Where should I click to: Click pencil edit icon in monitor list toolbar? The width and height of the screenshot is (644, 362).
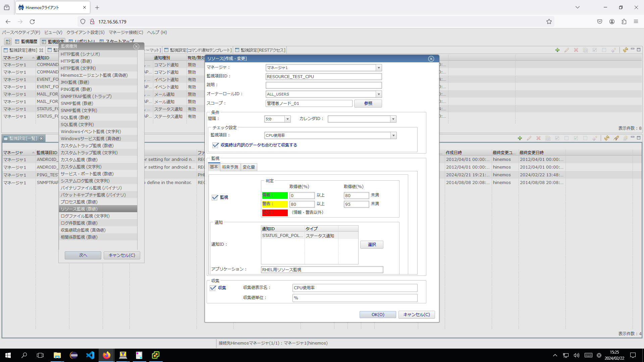tap(529, 138)
